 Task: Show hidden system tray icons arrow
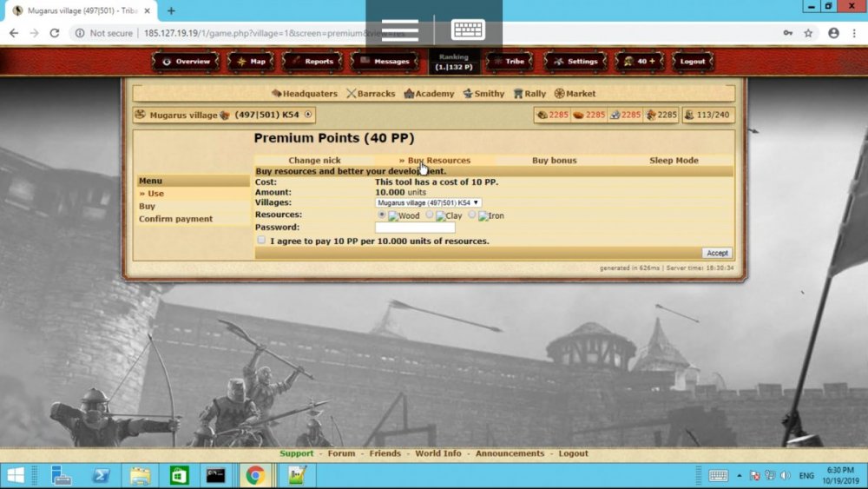[x=740, y=476]
